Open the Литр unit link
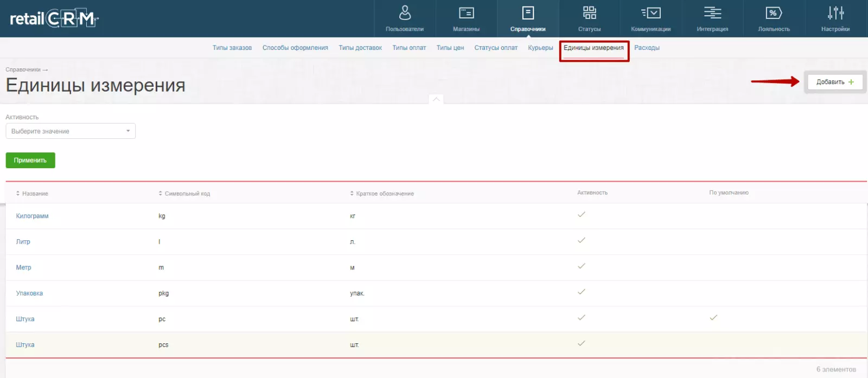Screen dimensions: 868x378 (x=23, y=242)
